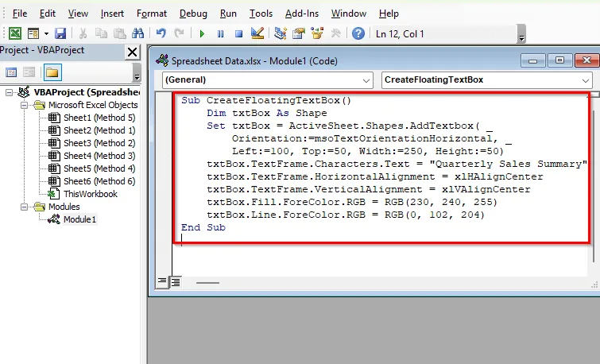Open the Debug menu
600x364 pixels.
click(x=193, y=14)
